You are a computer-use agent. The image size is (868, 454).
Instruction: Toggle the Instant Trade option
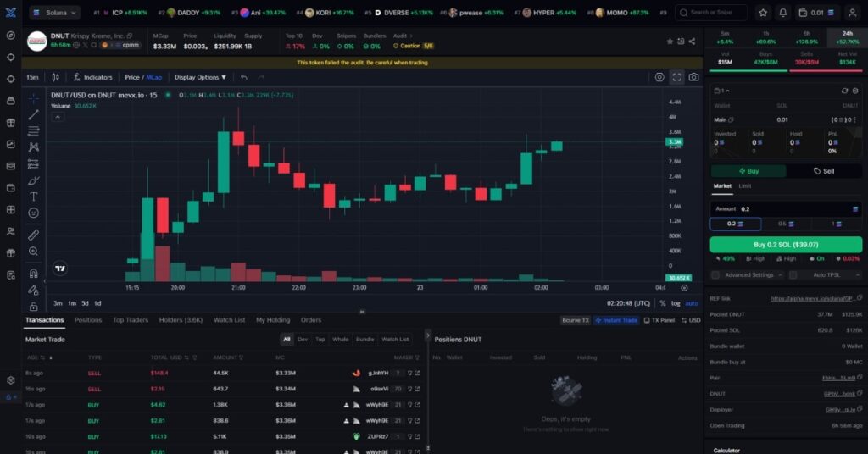[x=616, y=320]
